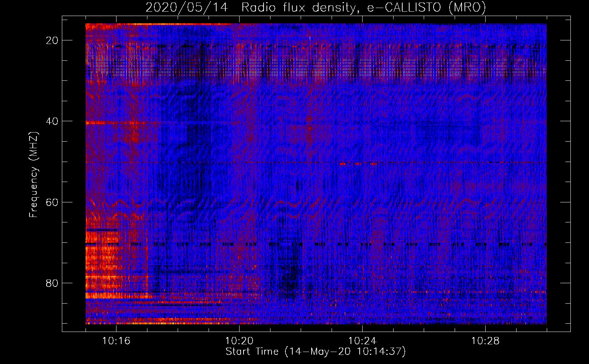Click the 10:24 time tick label

362,341
